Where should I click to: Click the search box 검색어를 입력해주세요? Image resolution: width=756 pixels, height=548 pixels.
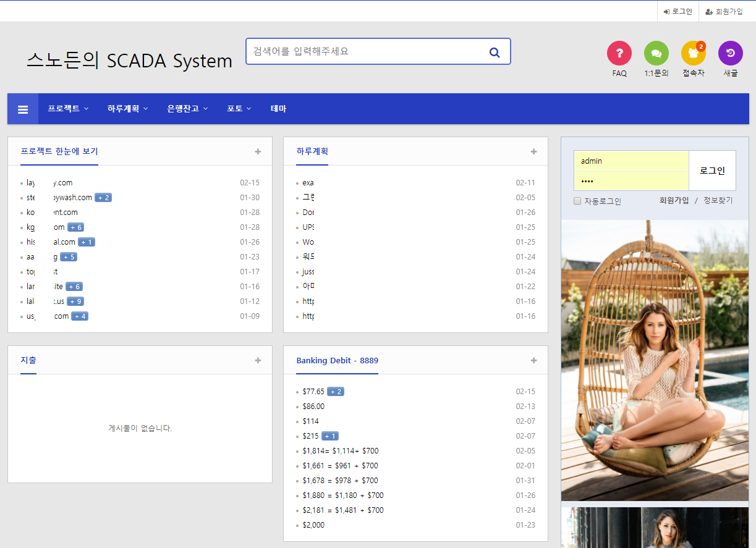point(365,51)
